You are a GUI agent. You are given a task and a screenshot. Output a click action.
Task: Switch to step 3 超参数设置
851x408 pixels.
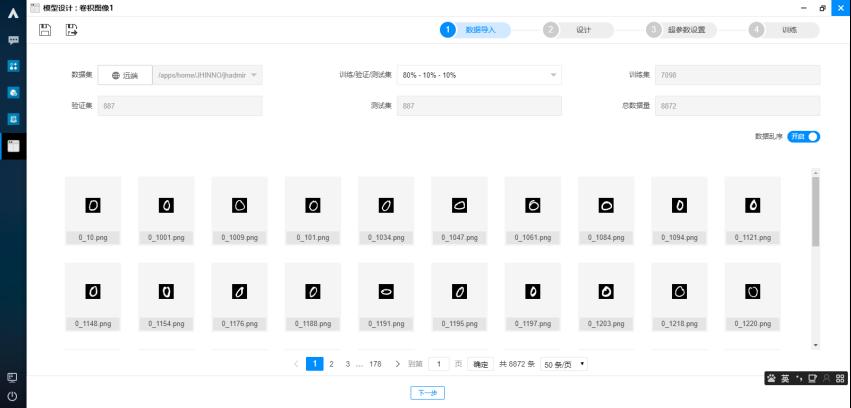click(x=681, y=30)
